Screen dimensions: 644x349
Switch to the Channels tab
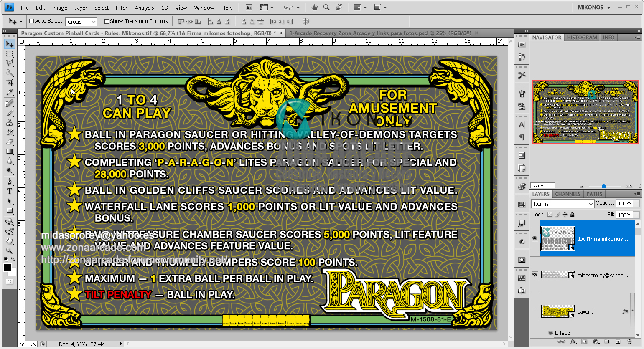(x=568, y=194)
